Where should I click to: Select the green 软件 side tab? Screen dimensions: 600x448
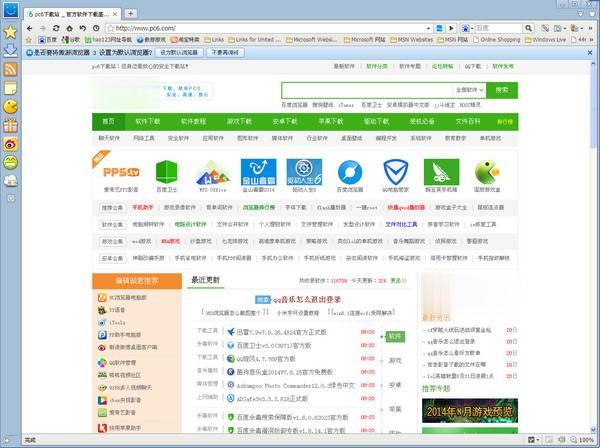tap(395, 337)
